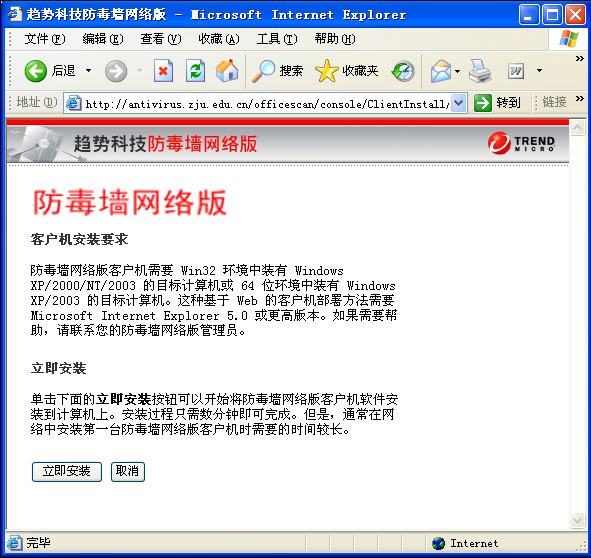Click the IE icon in the title bar
The width and height of the screenshot is (591, 558).
pos(14,14)
